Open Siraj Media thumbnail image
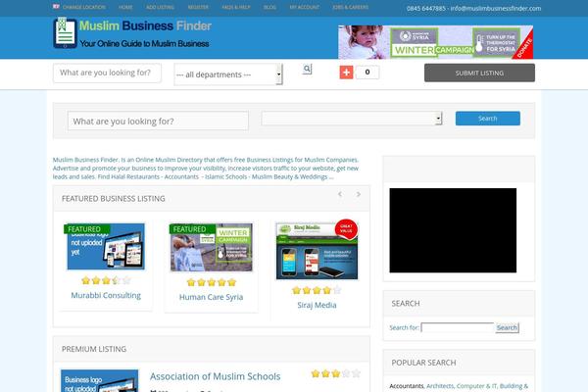Image resolution: width=588 pixels, height=392 pixels. (317, 251)
